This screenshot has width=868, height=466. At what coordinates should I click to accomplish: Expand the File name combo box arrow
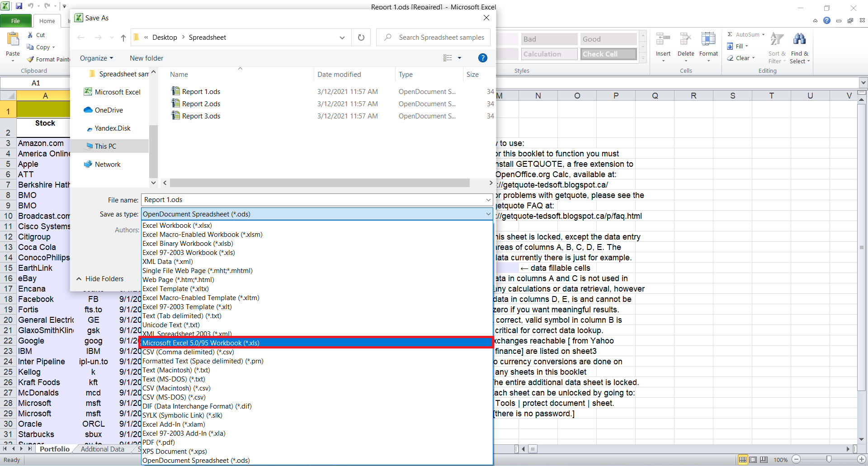tap(488, 200)
